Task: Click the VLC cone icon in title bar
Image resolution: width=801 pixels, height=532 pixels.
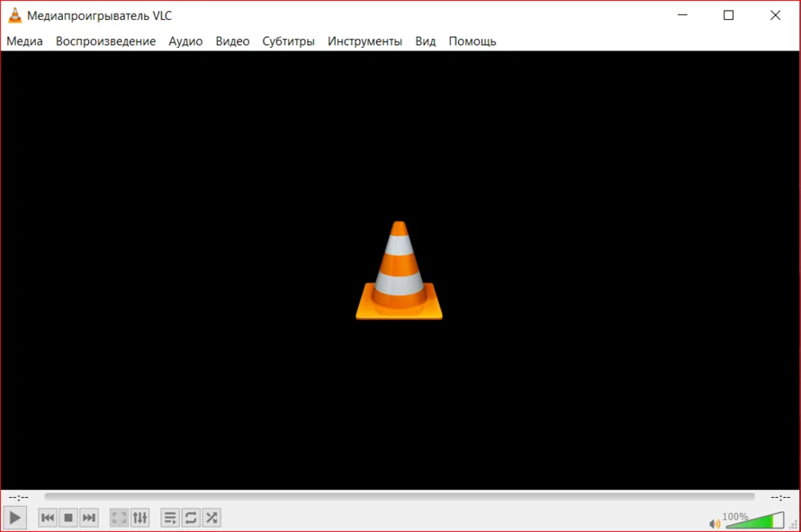Action: click(x=14, y=15)
